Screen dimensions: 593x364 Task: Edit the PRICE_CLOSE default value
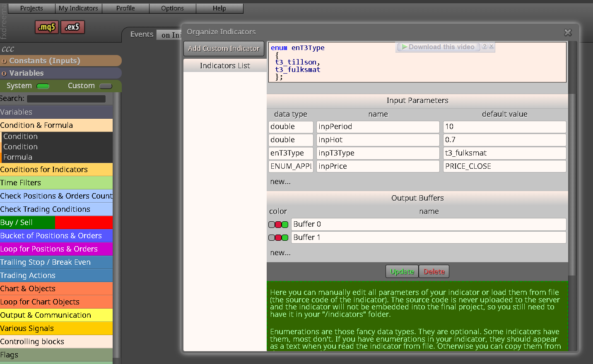pos(504,166)
